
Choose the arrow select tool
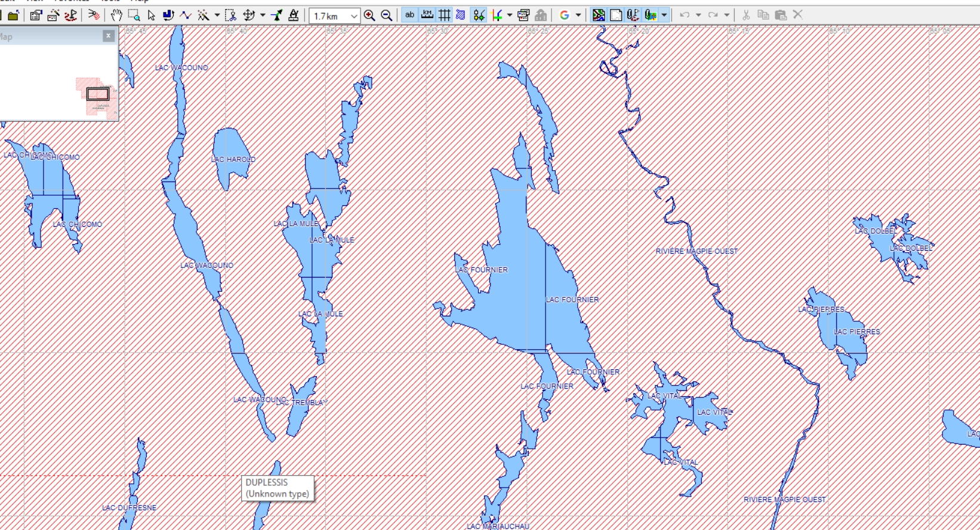point(151,16)
